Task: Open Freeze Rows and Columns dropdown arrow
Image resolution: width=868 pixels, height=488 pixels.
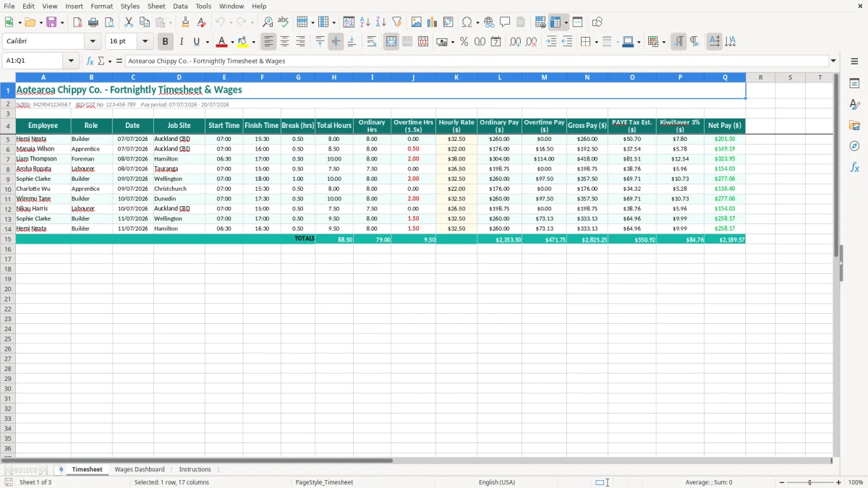Action: (x=566, y=22)
